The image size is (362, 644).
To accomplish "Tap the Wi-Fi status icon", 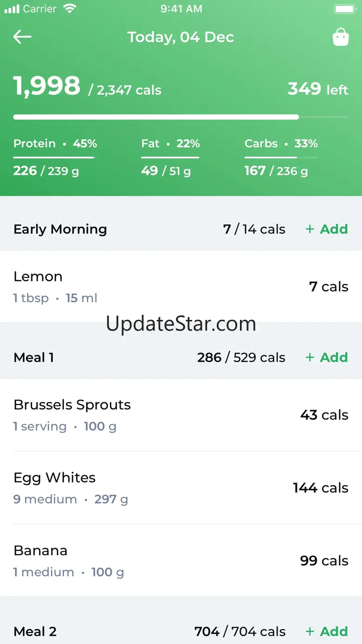I will pyautogui.click(x=70, y=9).
